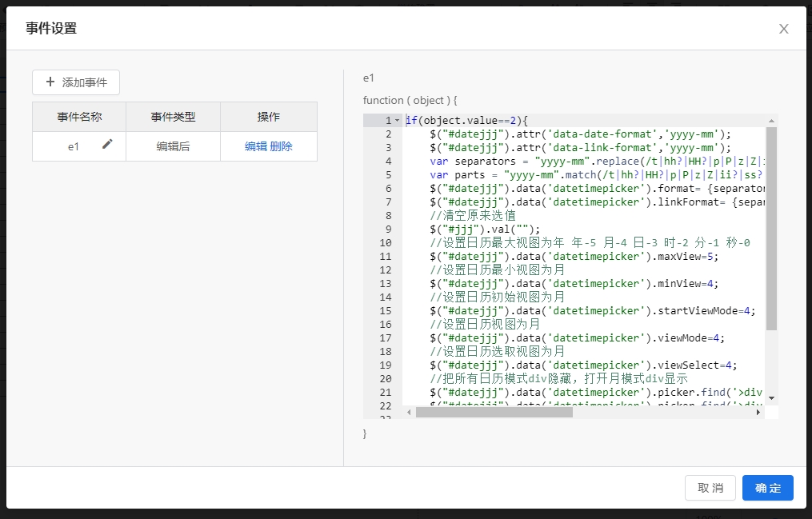This screenshot has height=519, width=812.
Task: Click the 事件类型 column header
Action: click(x=173, y=117)
